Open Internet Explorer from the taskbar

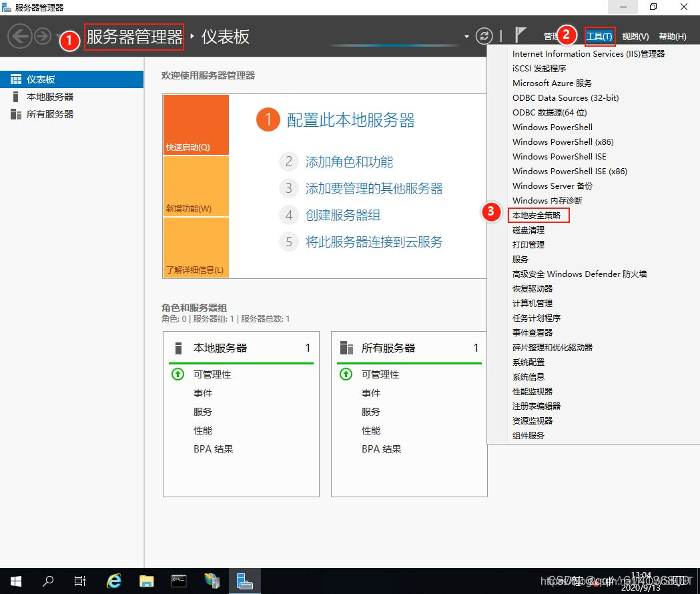point(113,581)
